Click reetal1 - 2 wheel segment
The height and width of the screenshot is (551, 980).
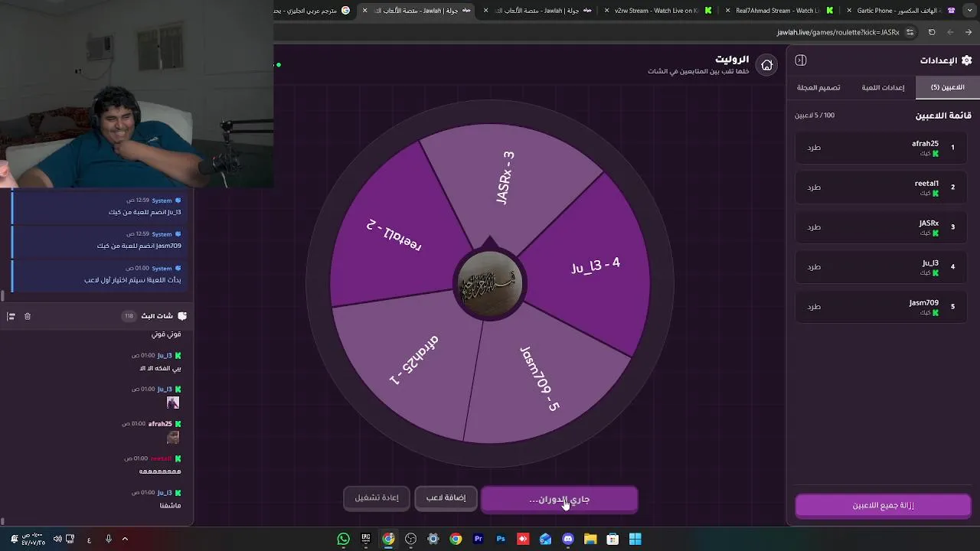(x=394, y=233)
